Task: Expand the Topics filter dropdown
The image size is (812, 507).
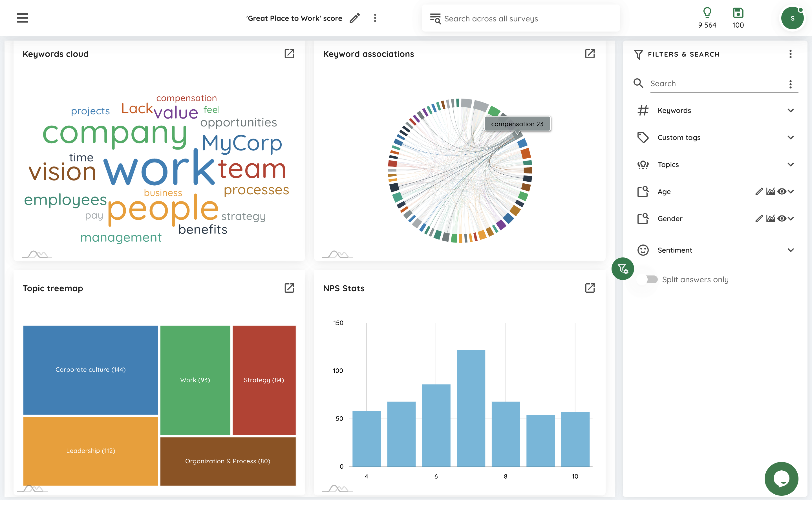Action: click(x=791, y=164)
